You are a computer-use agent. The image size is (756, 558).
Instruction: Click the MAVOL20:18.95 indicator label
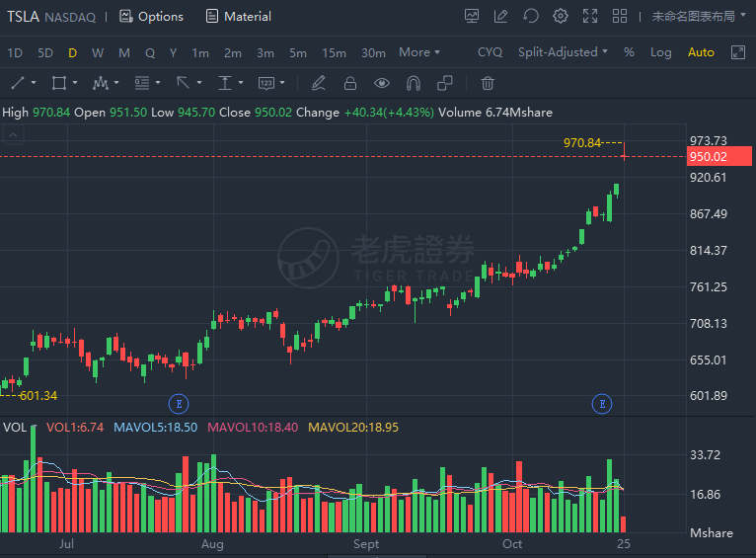click(x=353, y=428)
